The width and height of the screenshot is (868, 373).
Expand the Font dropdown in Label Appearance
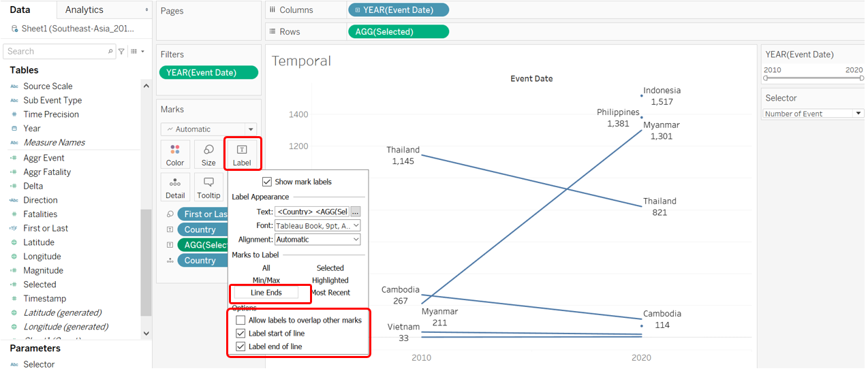317,225
